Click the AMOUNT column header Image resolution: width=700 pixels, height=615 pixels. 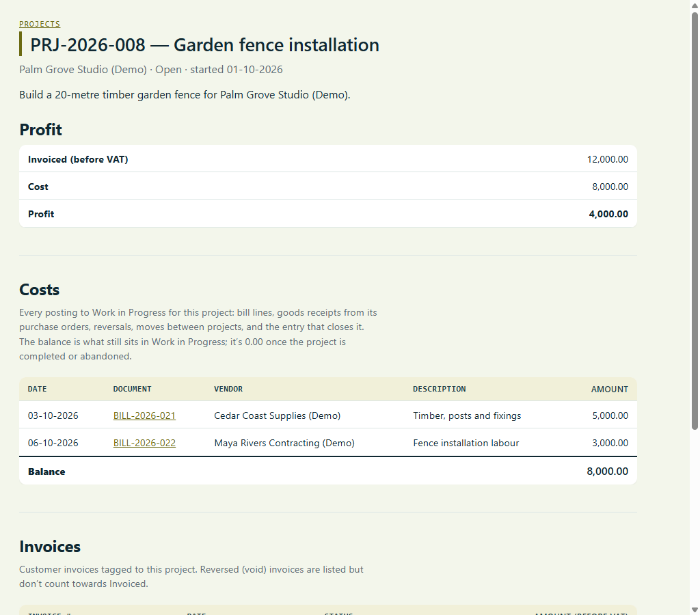coord(609,389)
